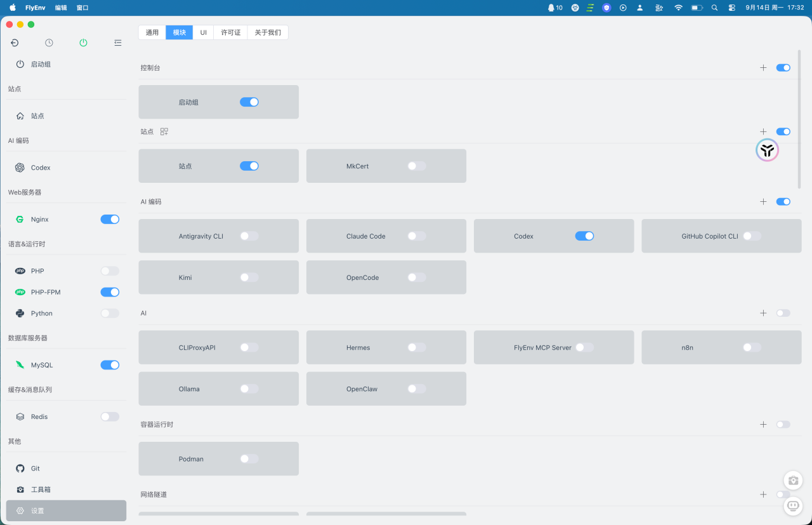
Task: Click plus icon in 容器运行时 section header
Action: (x=763, y=424)
